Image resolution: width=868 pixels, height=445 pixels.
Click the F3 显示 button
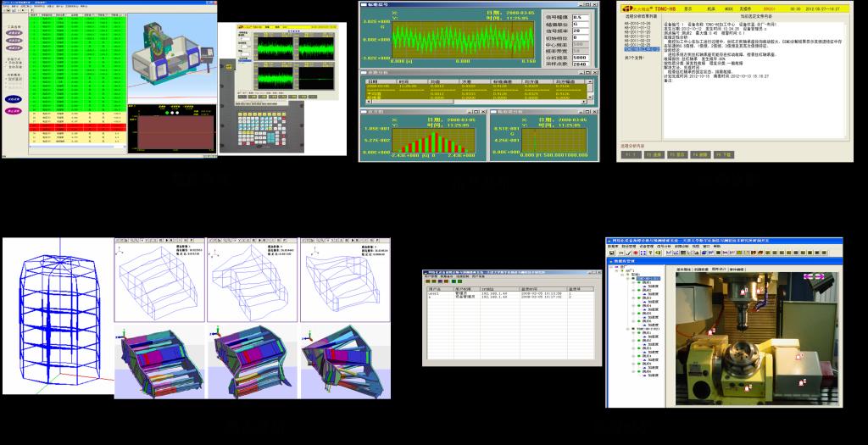(676, 155)
